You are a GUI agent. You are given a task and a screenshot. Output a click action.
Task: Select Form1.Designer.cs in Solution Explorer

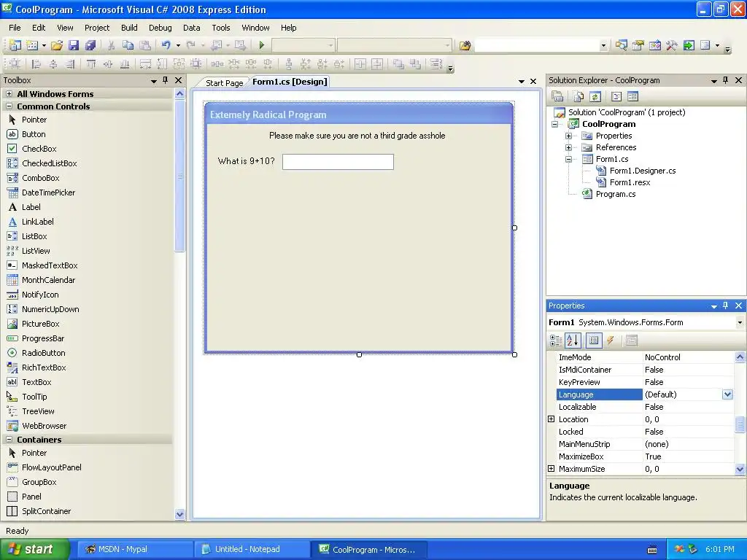coord(642,171)
